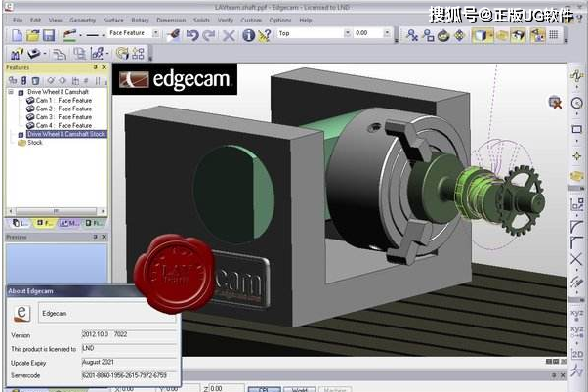The height and width of the screenshot is (392, 588).
Task: Click the Servercode field in About Edgecam
Action: pos(128,375)
